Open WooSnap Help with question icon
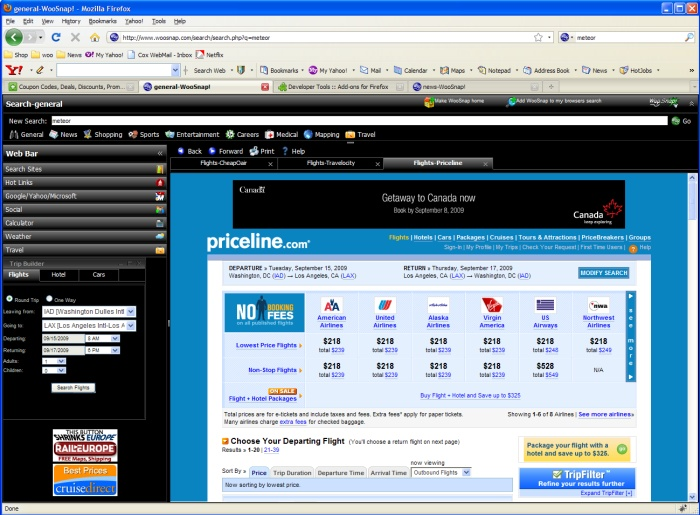Screen dimensions: 700x515 293,151
